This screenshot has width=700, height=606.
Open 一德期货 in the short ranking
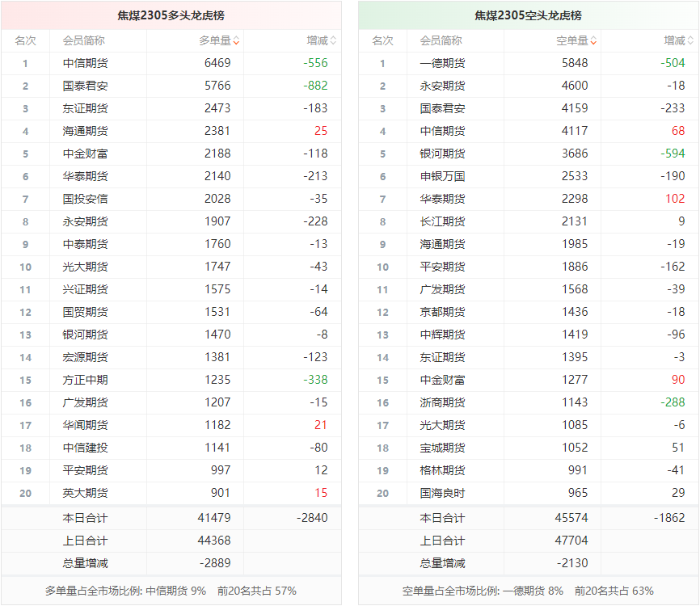(442, 63)
